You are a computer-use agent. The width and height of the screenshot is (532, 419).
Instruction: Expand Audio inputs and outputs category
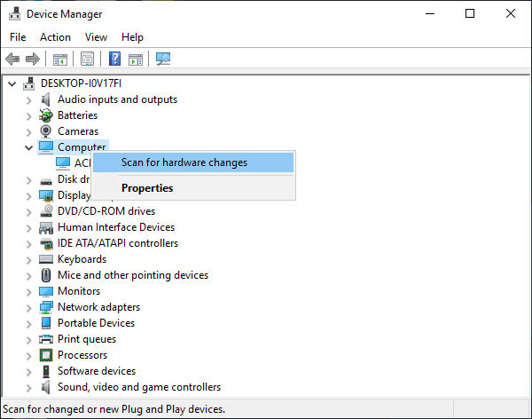pos(29,100)
